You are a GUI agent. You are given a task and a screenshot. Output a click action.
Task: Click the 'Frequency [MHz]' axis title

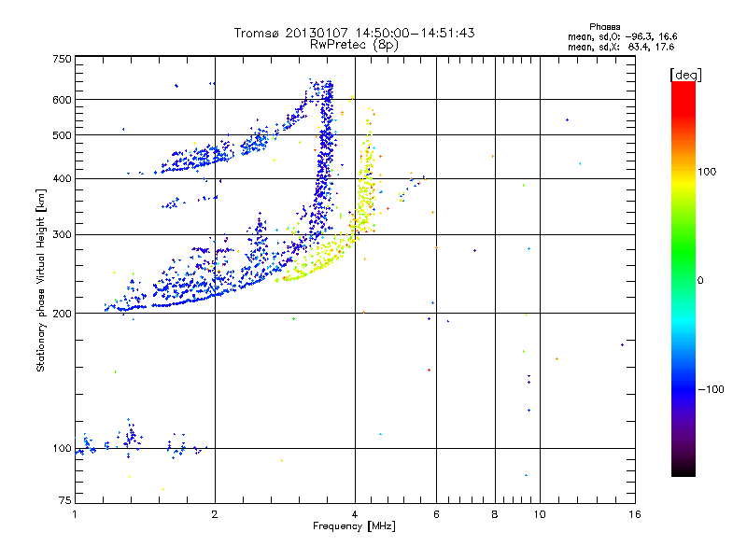pos(354,526)
